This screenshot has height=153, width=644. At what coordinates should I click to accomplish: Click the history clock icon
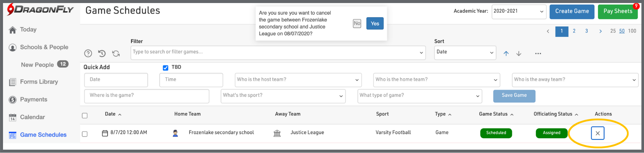click(x=102, y=53)
